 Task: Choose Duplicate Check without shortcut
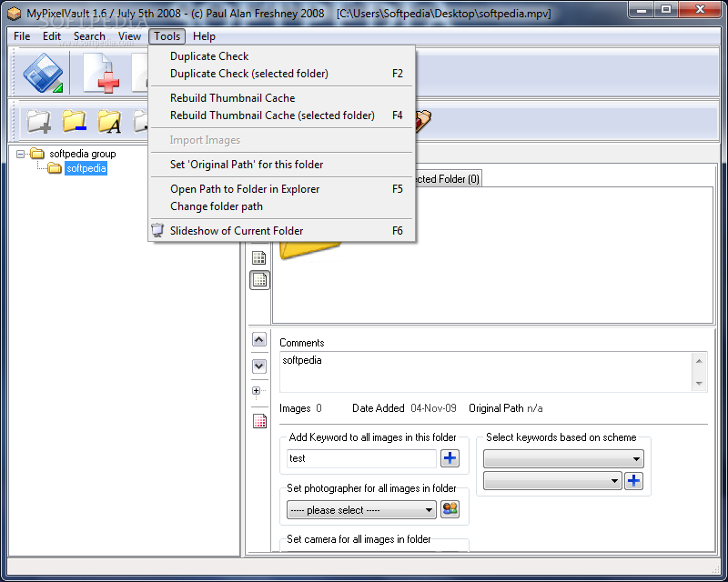coord(282,56)
